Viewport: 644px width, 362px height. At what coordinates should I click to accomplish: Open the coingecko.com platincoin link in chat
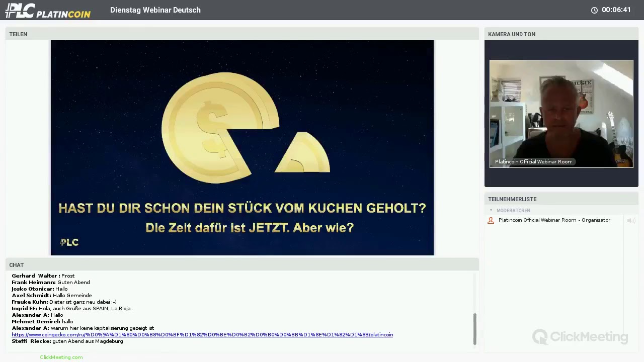point(202,335)
